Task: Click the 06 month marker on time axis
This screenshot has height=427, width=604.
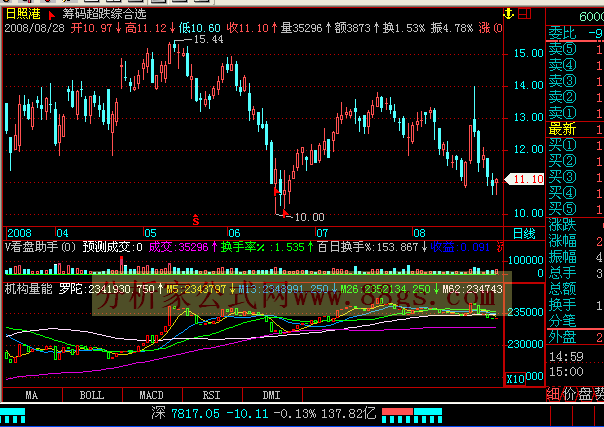Action: [x=234, y=233]
